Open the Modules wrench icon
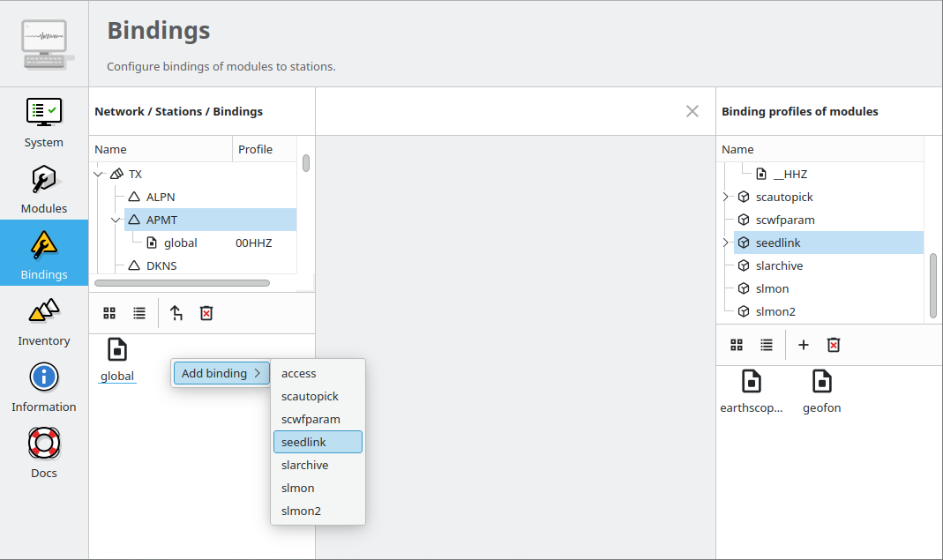Viewport: 943px width, 560px height. point(44,179)
